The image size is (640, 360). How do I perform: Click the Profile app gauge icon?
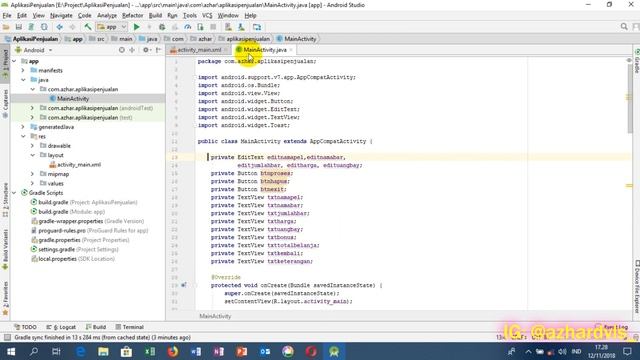[x=187, y=27]
